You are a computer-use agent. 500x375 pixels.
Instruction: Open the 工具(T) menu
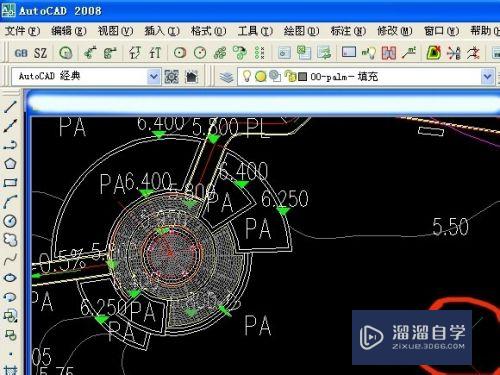(x=255, y=31)
